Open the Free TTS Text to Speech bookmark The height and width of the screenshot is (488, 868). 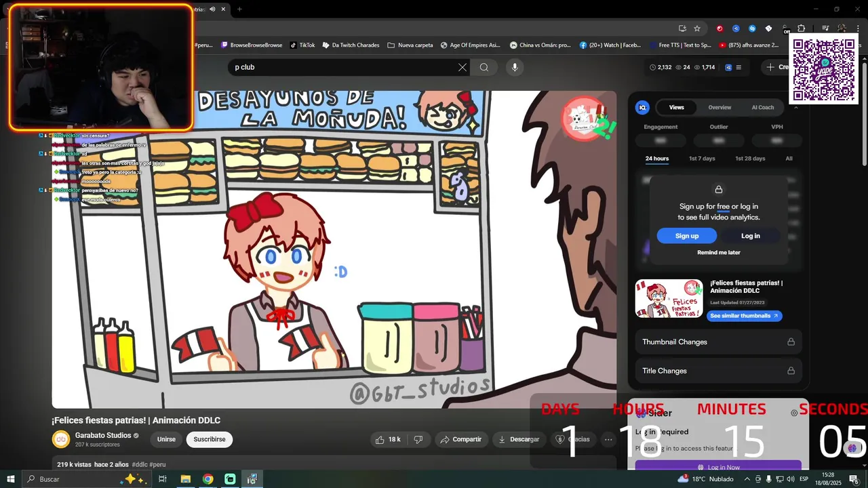click(x=679, y=45)
